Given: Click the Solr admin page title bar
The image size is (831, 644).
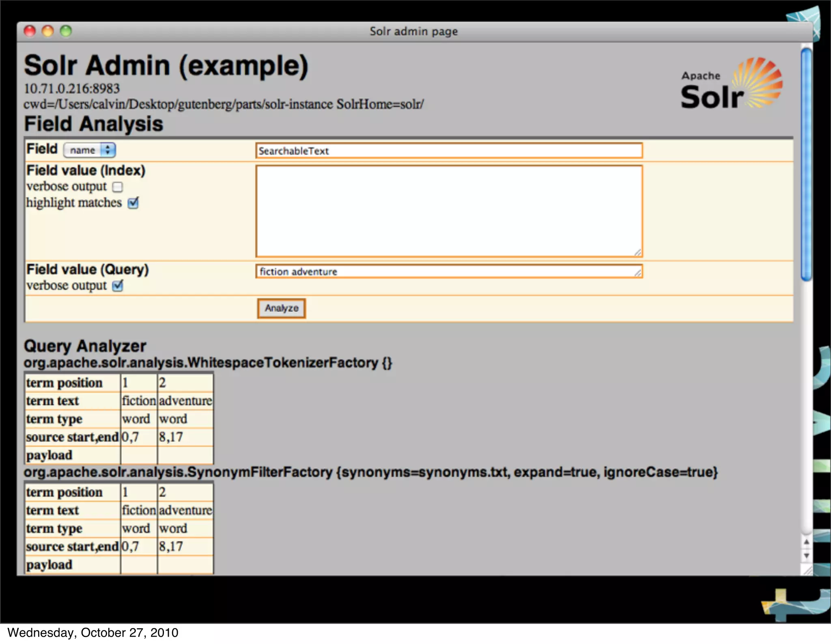Looking at the screenshot, I should click(x=413, y=31).
